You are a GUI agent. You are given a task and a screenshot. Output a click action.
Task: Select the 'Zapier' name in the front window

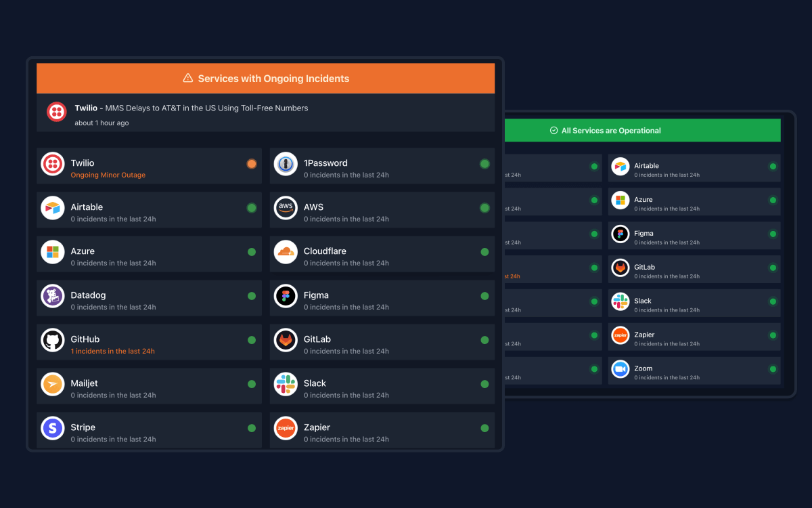click(317, 427)
